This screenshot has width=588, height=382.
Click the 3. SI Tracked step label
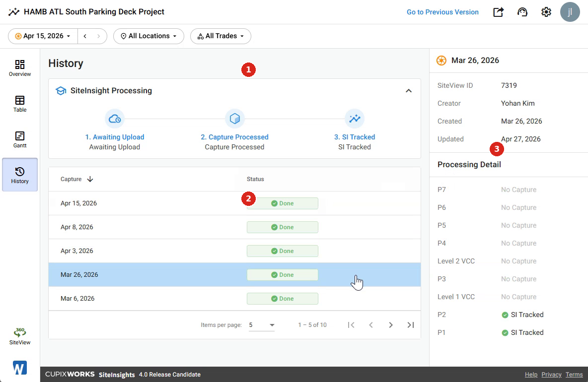coord(355,137)
